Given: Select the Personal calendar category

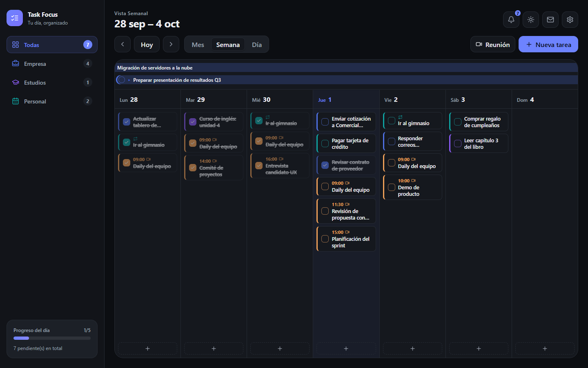Looking at the screenshot, I should 52,101.
